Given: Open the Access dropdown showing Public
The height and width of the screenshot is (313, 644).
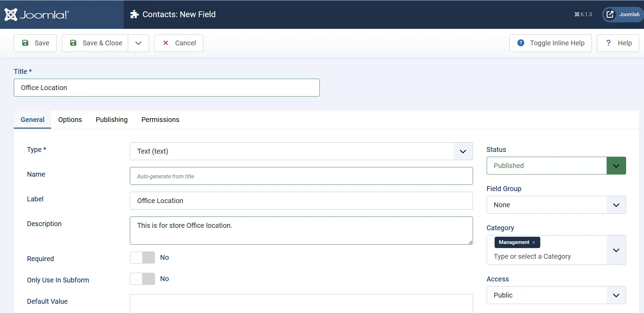Looking at the screenshot, I should (556, 295).
